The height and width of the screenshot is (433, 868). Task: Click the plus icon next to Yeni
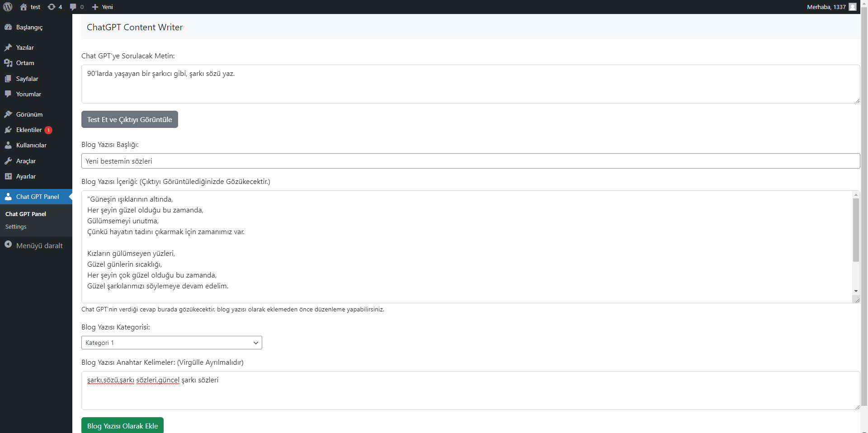tap(95, 7)
